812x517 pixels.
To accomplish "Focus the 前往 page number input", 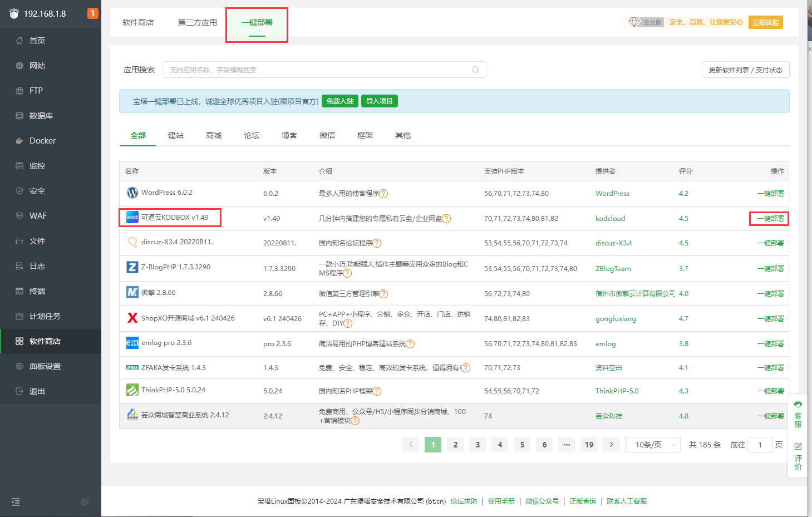I will pos(760,445).
